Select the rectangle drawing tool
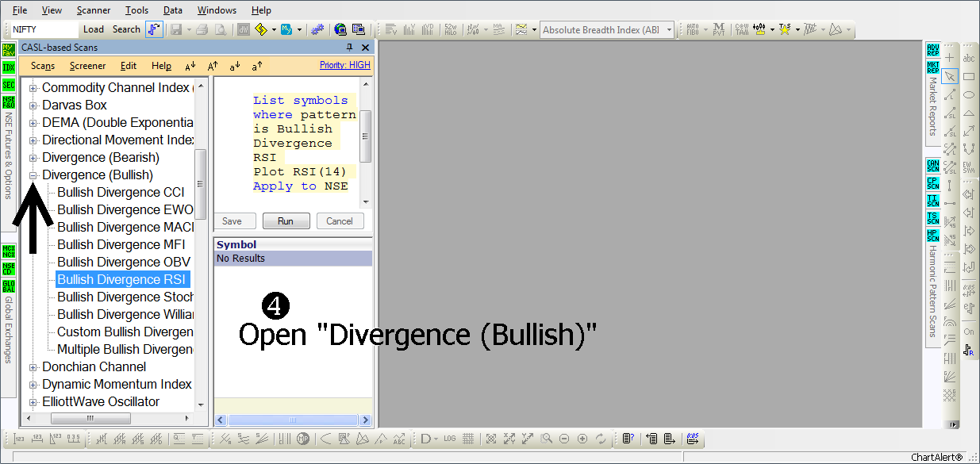 [x=969, y=76]
